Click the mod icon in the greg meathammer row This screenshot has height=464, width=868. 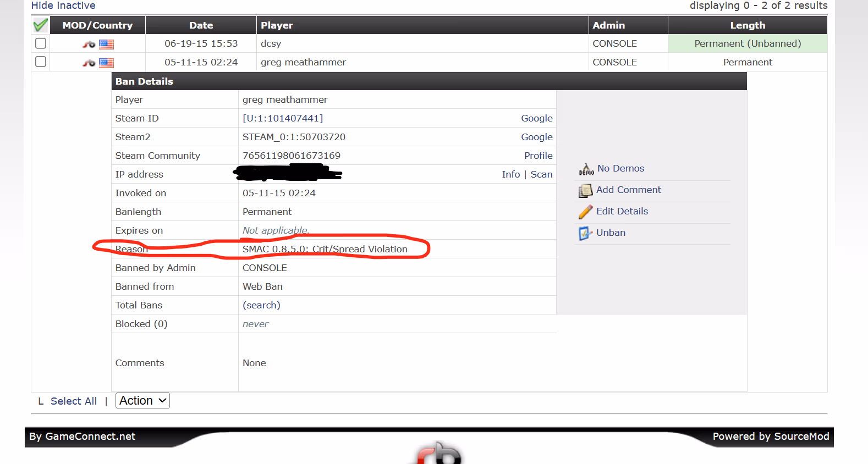89,63
